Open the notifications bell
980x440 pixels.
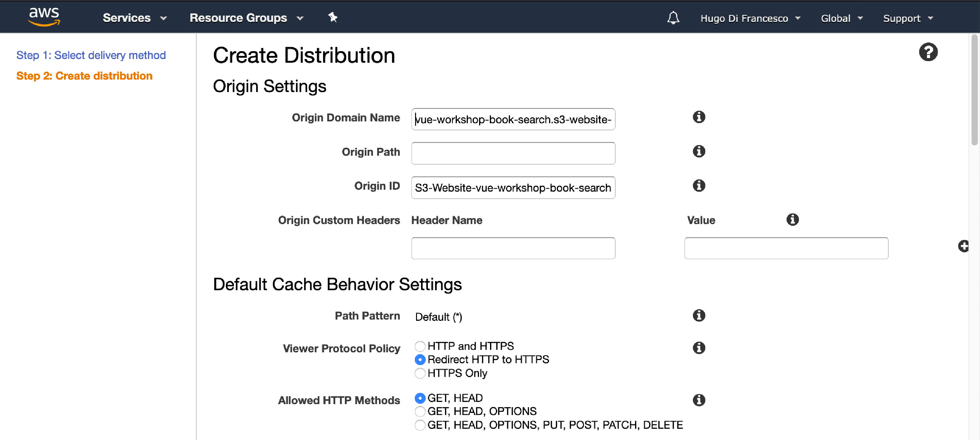click(x=673, y=18)
